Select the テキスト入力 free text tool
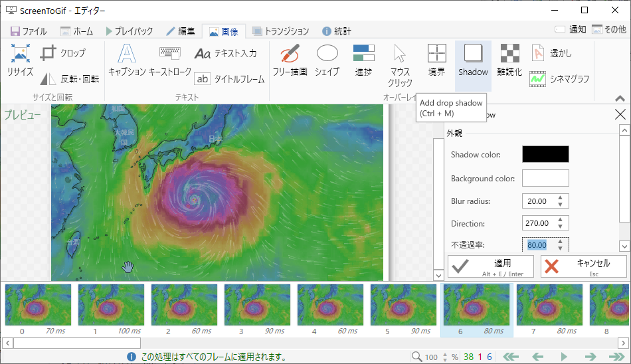Image resolution: width=631 pixels, height=364 pixels. point(226,53)
